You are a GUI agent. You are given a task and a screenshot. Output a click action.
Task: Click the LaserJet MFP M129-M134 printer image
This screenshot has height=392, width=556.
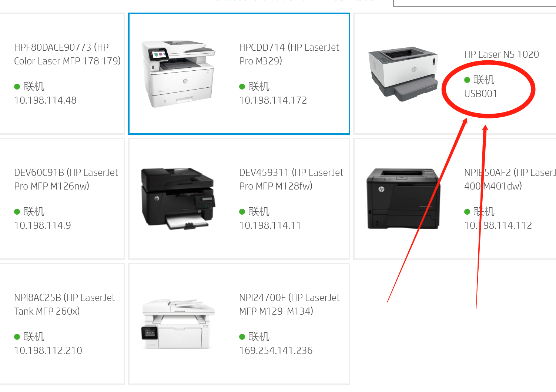click(x=178, y=324)
